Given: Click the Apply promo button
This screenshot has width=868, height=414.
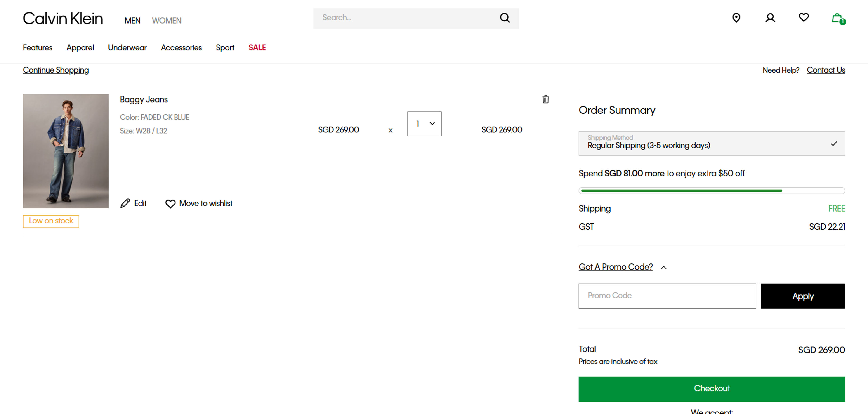Looking at the screenshot, I should (803, 296).
